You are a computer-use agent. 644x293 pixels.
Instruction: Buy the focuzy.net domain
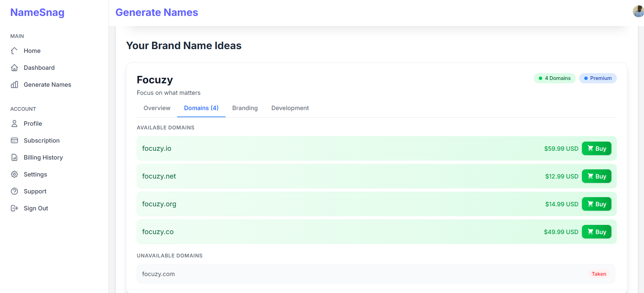[x=596, y=176]
